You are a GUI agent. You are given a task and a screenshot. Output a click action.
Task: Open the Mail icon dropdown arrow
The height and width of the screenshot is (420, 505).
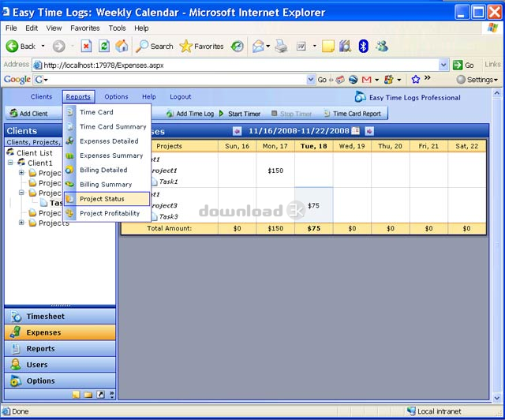pos(268,47)
